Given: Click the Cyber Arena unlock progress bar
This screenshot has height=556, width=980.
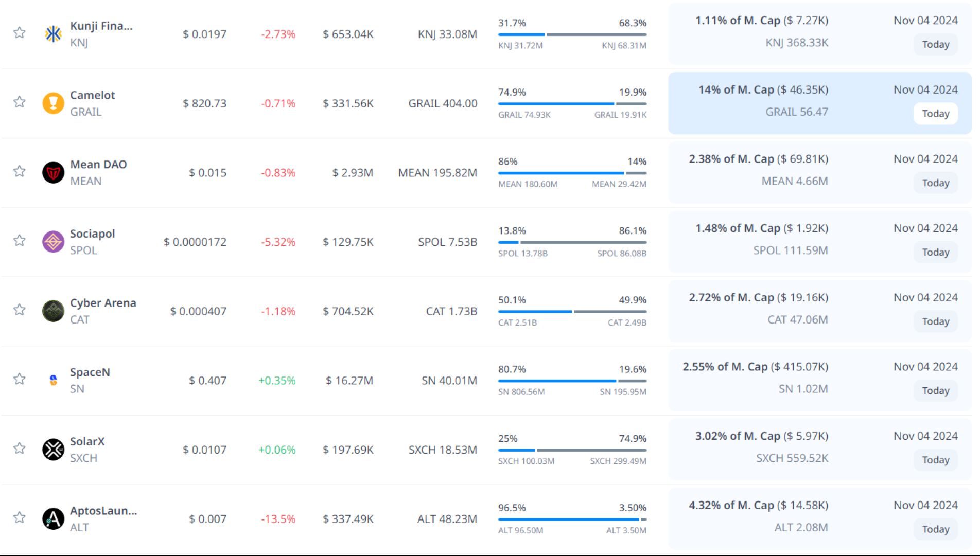Looking at the screenshot, I should click(572, 311).
